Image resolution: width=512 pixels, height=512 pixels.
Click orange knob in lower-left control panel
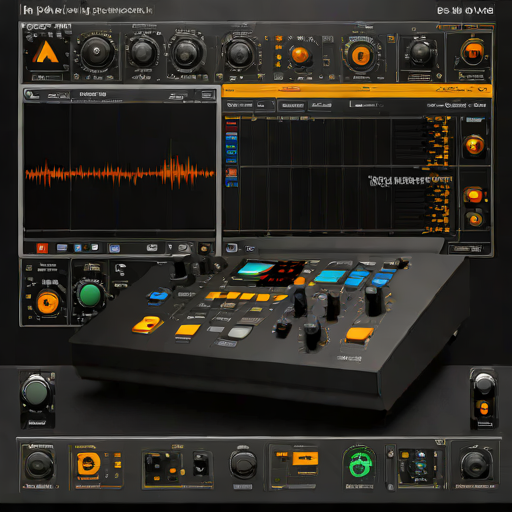tap(48, 302)
